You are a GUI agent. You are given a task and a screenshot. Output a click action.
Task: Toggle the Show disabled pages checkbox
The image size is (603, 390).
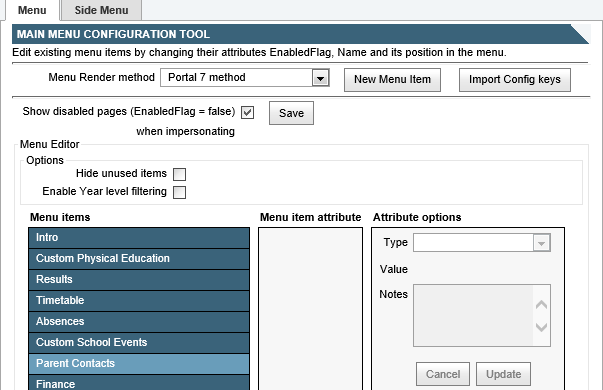[247, 113]
